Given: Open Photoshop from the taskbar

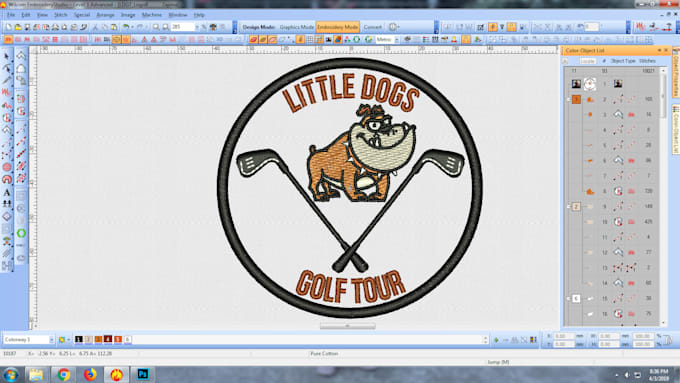Looking at the screenshot, I should [x=143, y=374].
